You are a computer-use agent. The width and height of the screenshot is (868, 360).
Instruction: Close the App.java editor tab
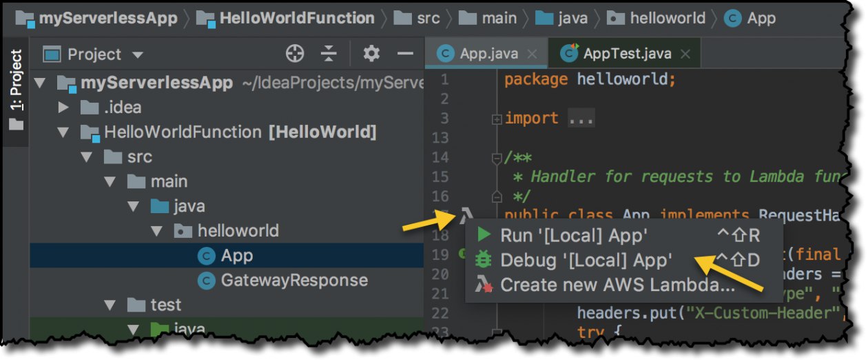click(532, 54)
